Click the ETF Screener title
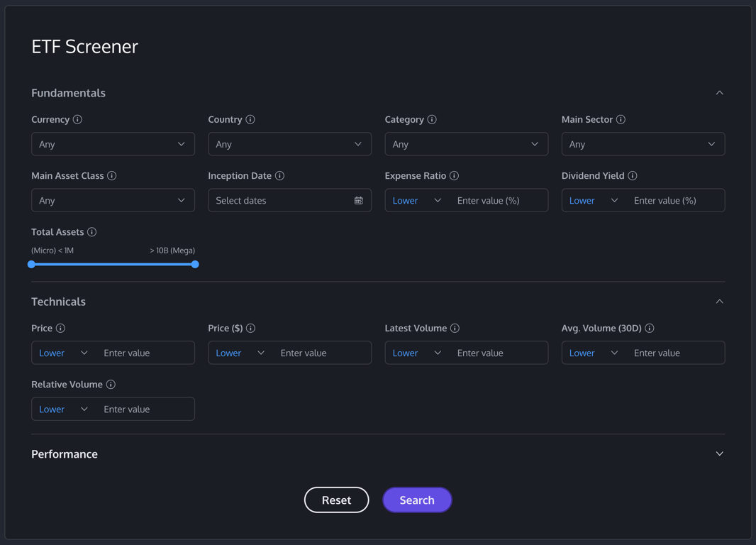The height and width of the screenshot is (545, 756). click(85, 47)
